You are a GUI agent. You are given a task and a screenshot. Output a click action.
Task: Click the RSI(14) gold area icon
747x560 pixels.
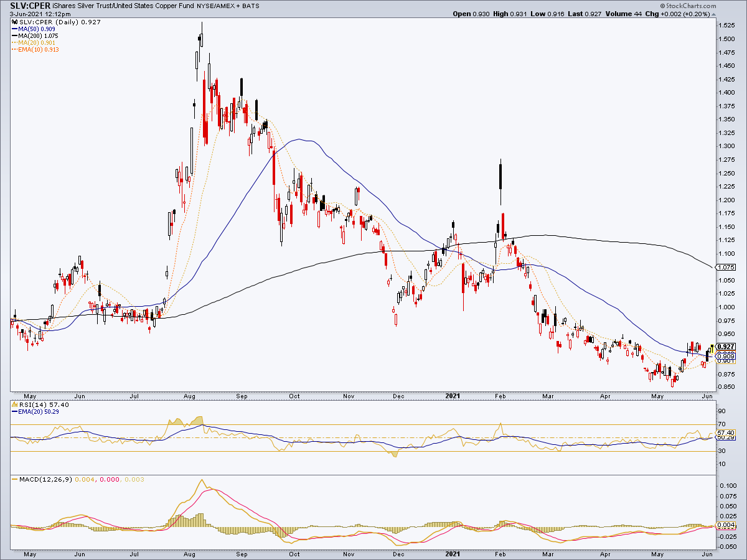(x=14, y=403)
